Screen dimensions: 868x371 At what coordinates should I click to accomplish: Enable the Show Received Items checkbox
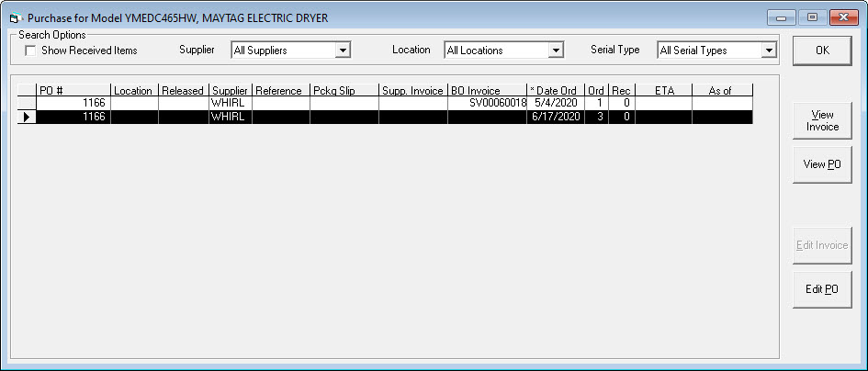(30, 51)
